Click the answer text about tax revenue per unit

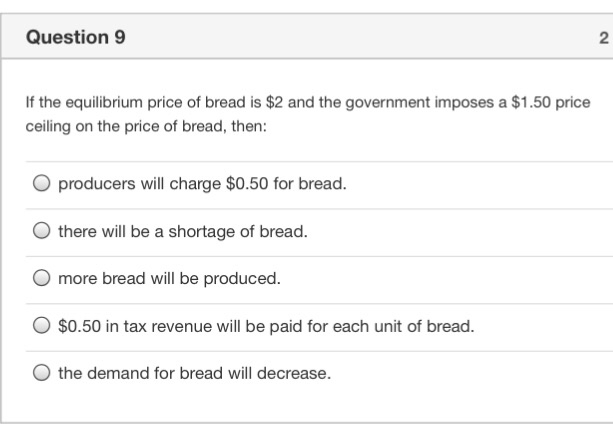[x=266, y=326]
